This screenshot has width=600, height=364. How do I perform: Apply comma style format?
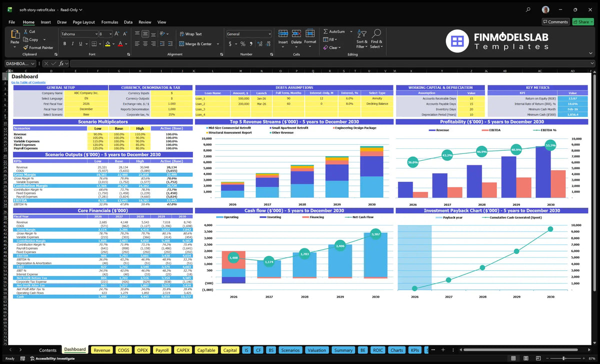tap(250, 44)
